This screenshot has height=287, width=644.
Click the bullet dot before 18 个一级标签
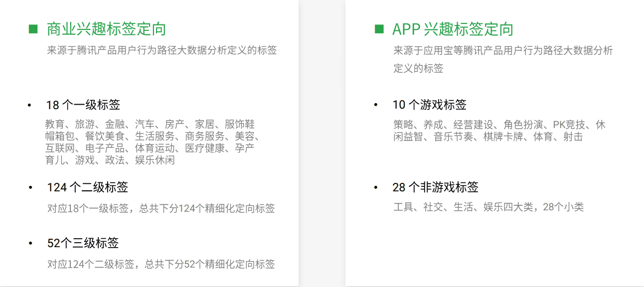pyautogui.click(x=29, y=105)
